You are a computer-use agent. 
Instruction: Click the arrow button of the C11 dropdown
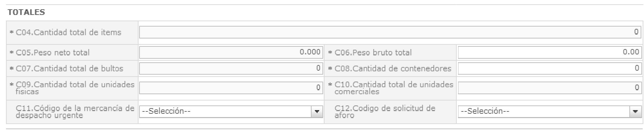pyautogui.click(x=317, y=111)
